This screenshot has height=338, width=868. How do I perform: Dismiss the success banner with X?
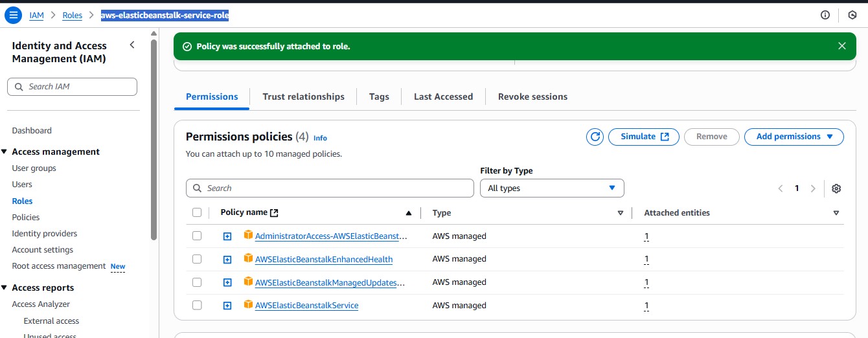click(x=842, y=46)
